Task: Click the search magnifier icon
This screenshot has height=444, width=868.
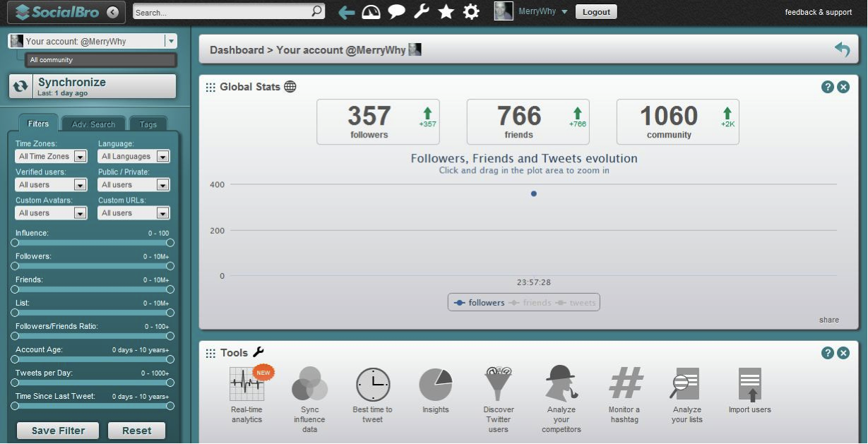Action: (x=317, y=11)
